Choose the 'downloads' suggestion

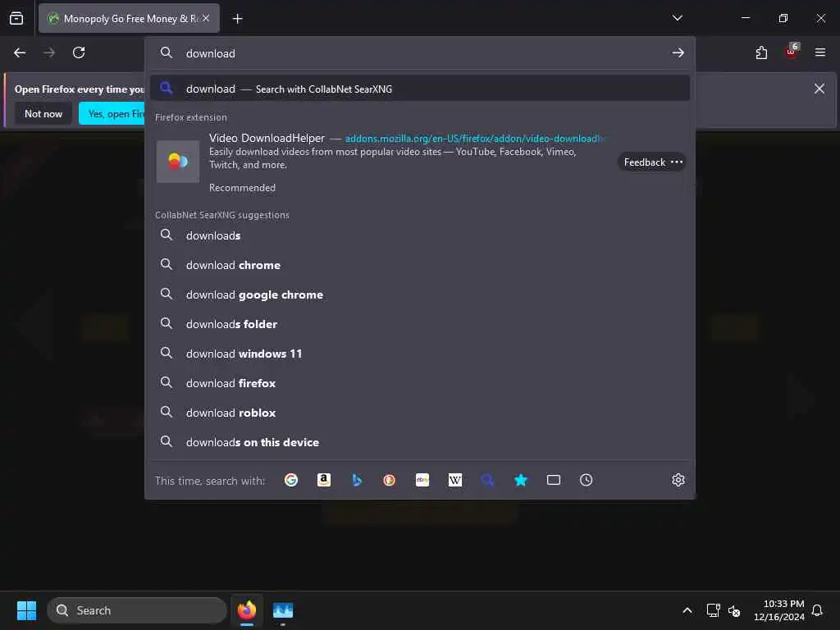420,235
